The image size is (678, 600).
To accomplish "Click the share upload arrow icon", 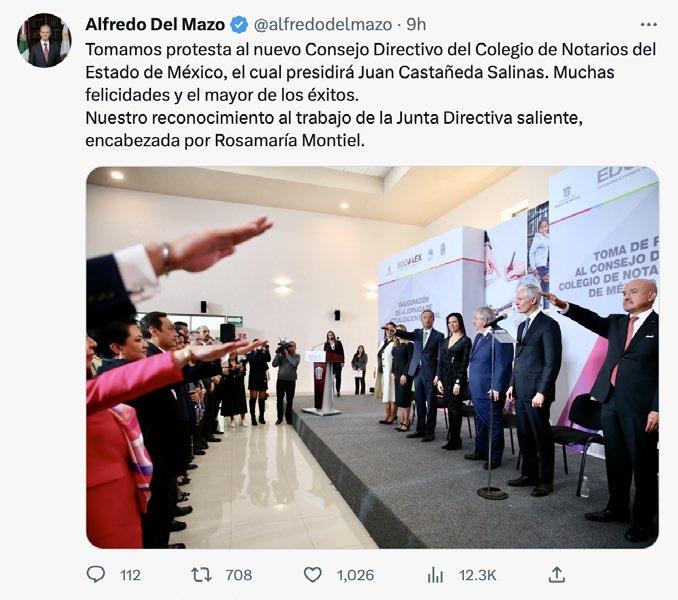I will coord(556,574).
